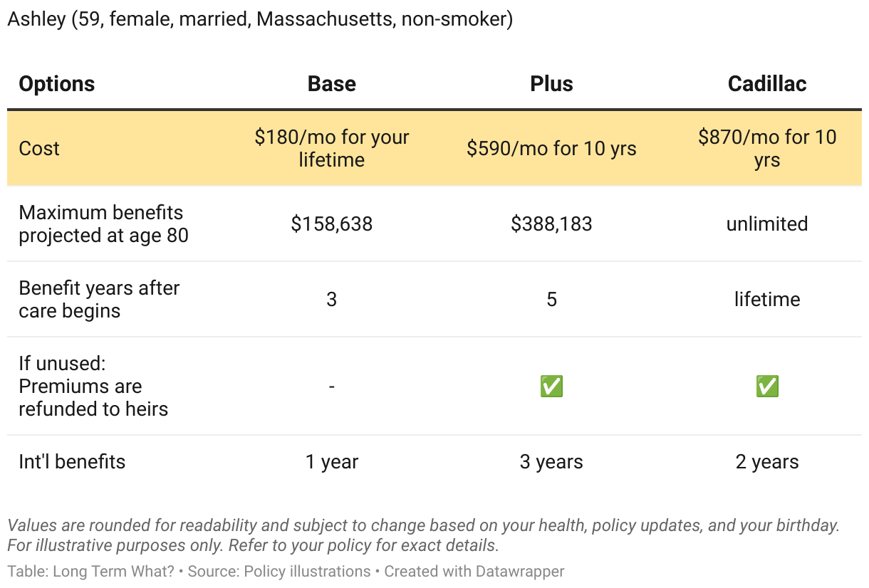Select the Plus column header
Screen dimensions: 869x588
click(x=551, y=84)
